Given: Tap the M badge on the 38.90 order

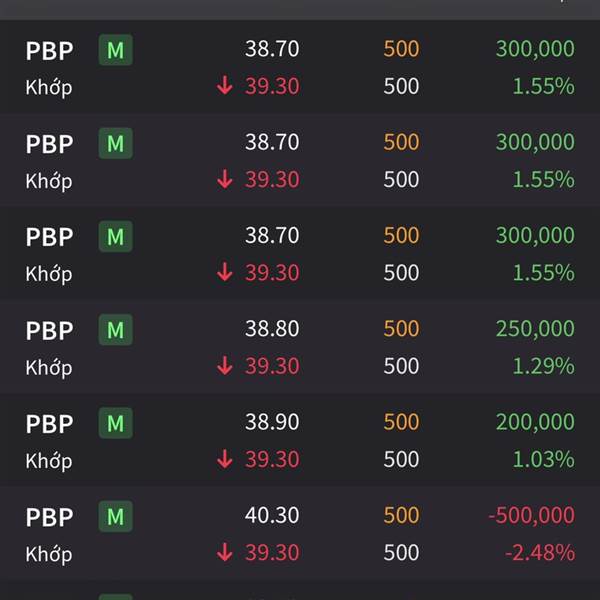Looking at the screenshot, I should coord(116,423).
